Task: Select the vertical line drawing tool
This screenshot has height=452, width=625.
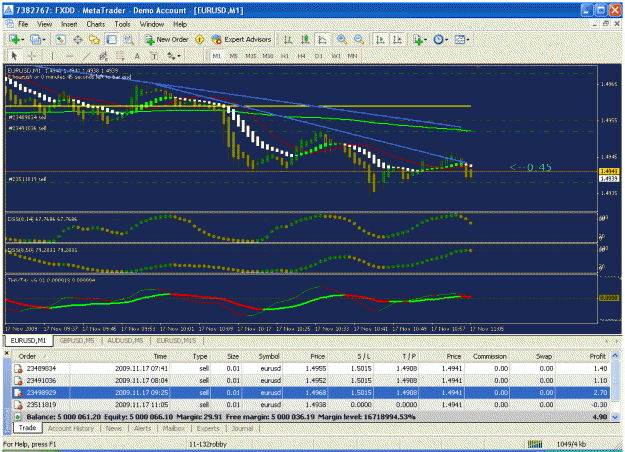Action: 52,56
